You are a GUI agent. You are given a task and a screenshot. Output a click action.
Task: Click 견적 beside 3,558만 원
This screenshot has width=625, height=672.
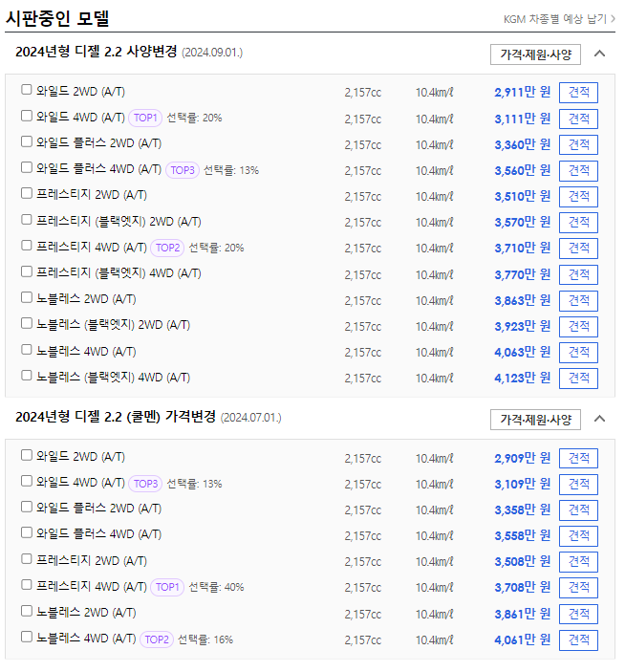click(x=578, y=535)
